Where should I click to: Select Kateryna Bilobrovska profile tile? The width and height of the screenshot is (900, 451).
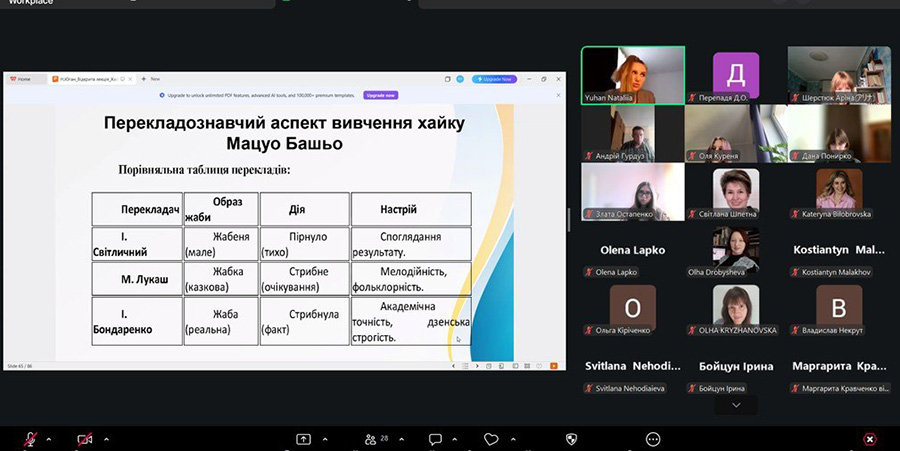click(839, 192)
